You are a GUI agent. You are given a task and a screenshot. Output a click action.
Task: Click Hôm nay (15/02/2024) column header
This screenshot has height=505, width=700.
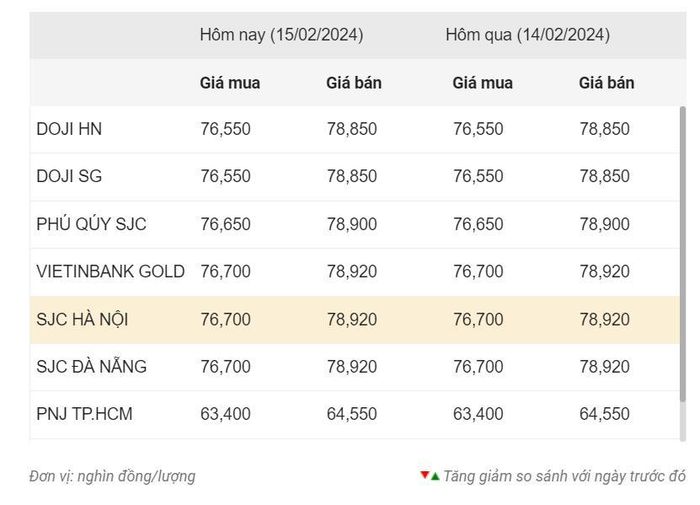coord(281,35)
